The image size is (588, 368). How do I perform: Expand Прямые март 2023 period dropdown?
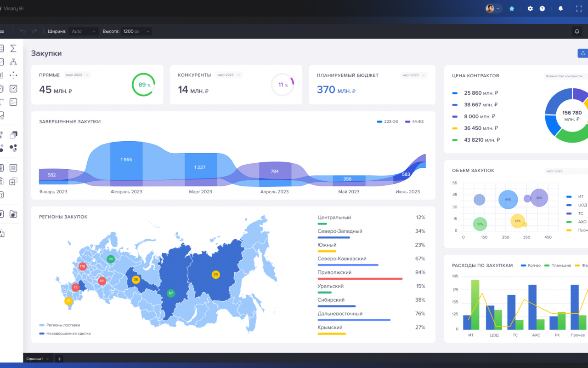(x=77, y=75)
